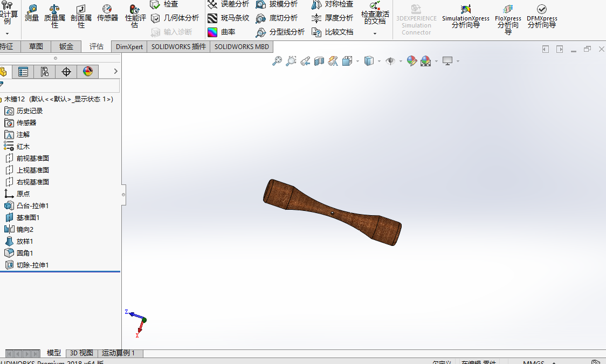Open 几何体分析 geometry analysis
This screenshot has width=606, height=364.
175,18
